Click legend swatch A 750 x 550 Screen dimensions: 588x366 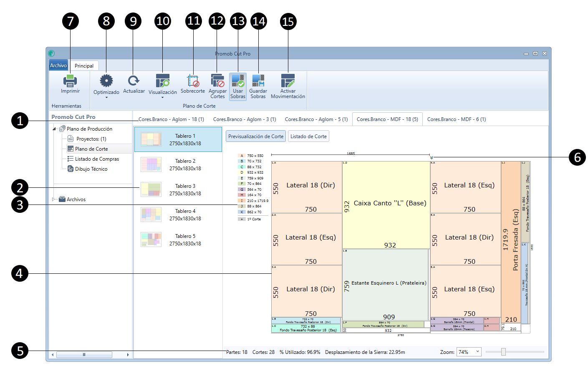(242, 156)
